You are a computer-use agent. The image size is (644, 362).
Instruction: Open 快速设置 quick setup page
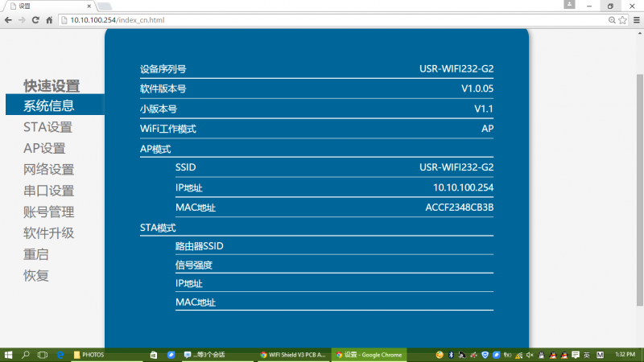tap(52, 86)
